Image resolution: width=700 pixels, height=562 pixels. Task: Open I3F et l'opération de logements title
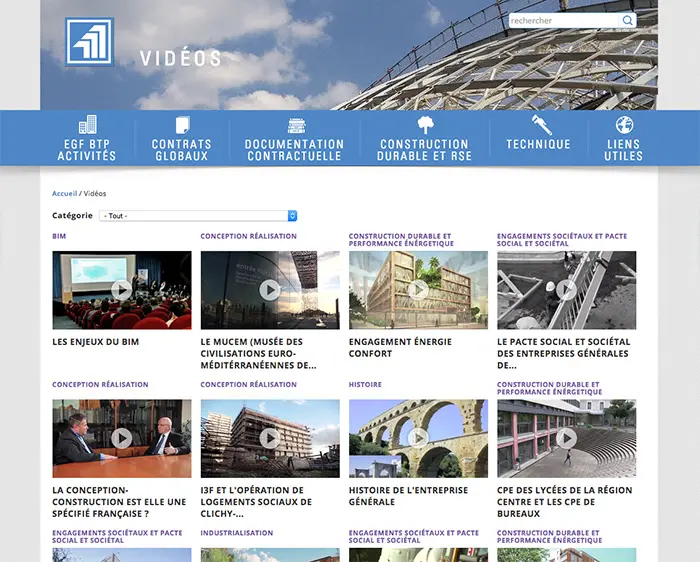(x=256, y=502)
